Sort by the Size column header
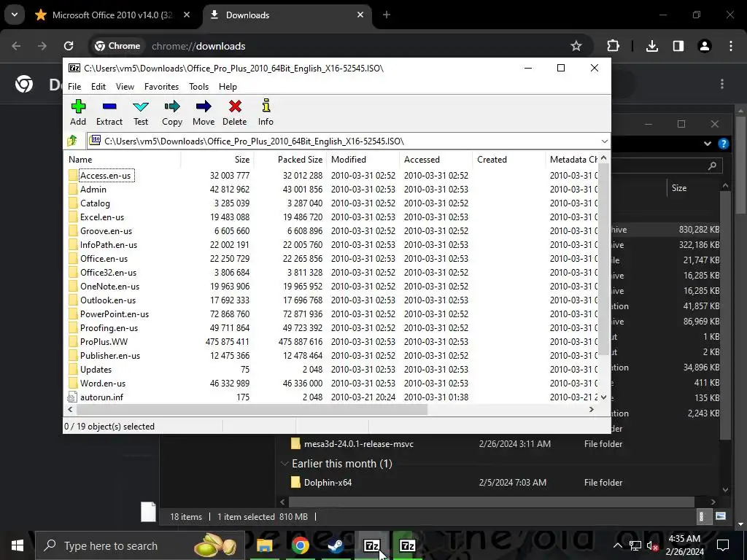 [x=217, y=160]
